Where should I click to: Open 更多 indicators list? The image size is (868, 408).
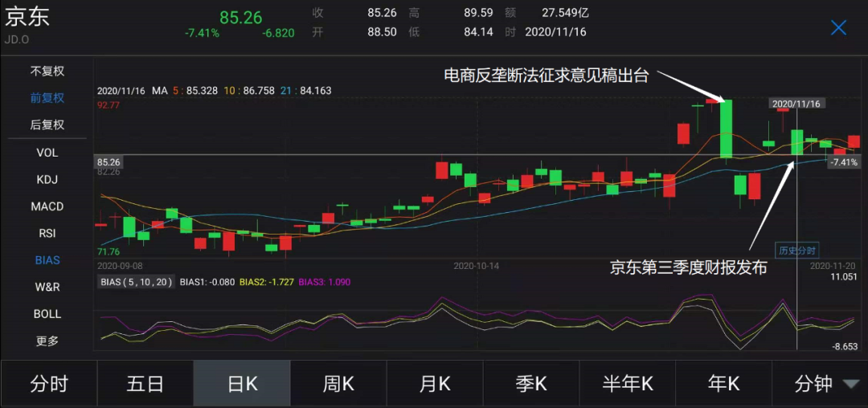pos(47,341)
